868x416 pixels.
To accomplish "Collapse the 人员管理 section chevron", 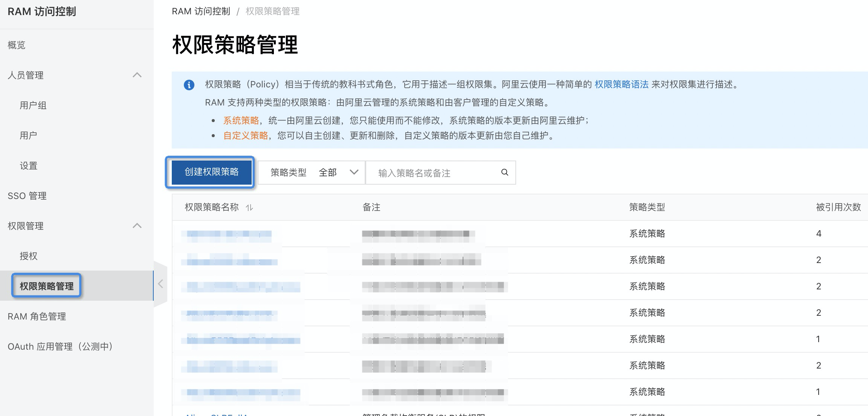I will click(137, 75).
